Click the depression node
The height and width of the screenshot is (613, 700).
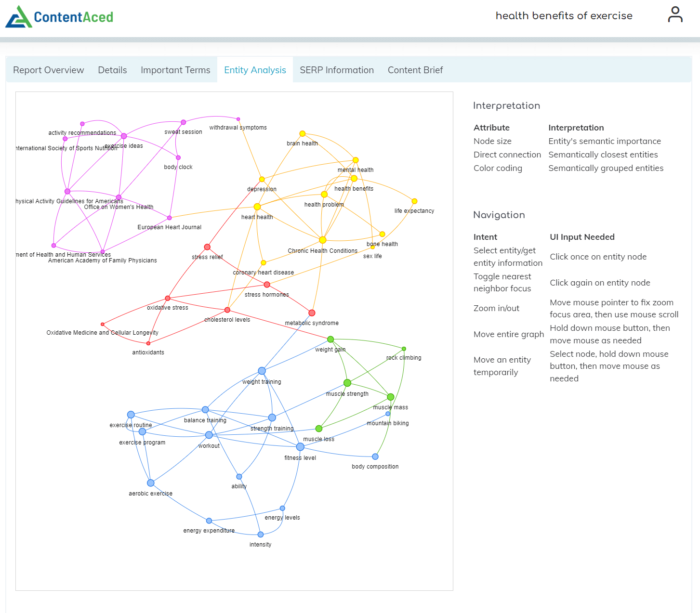point(262,179)
